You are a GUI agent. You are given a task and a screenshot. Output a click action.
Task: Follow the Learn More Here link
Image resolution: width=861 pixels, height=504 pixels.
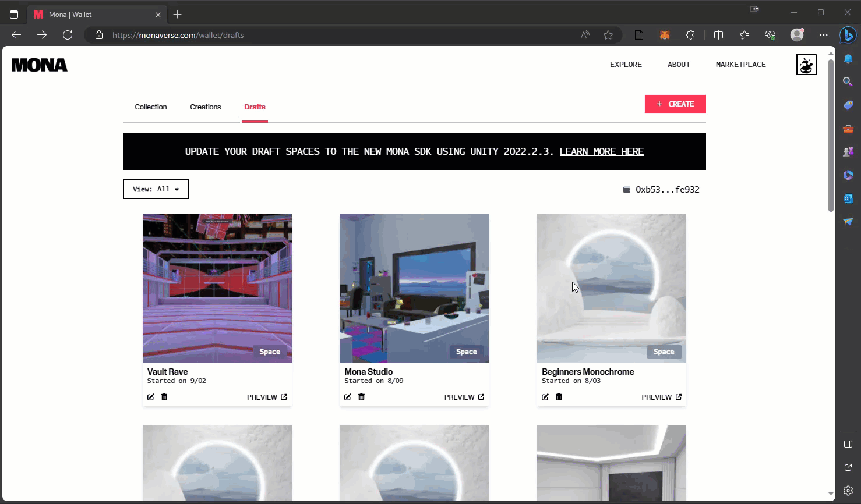point(601,151)
